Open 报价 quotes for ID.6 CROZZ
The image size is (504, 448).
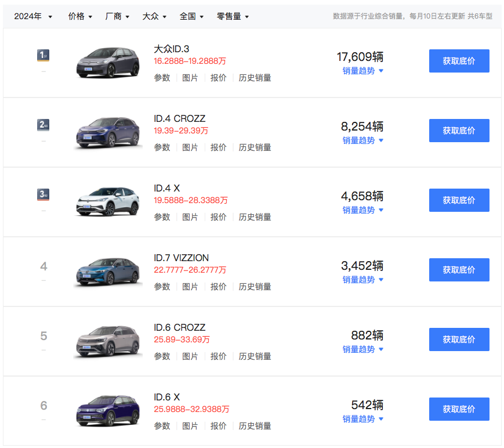pyautogui.click(x=218, y=356)
